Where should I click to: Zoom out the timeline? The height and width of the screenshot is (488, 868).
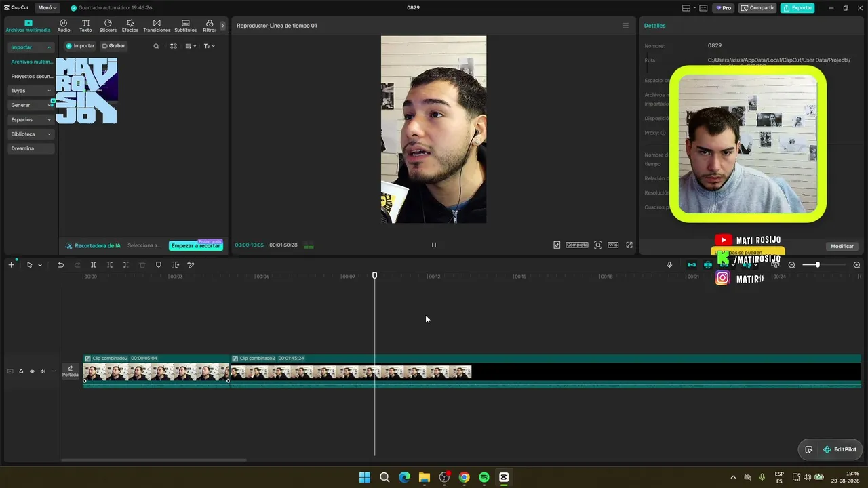[791, 265]
